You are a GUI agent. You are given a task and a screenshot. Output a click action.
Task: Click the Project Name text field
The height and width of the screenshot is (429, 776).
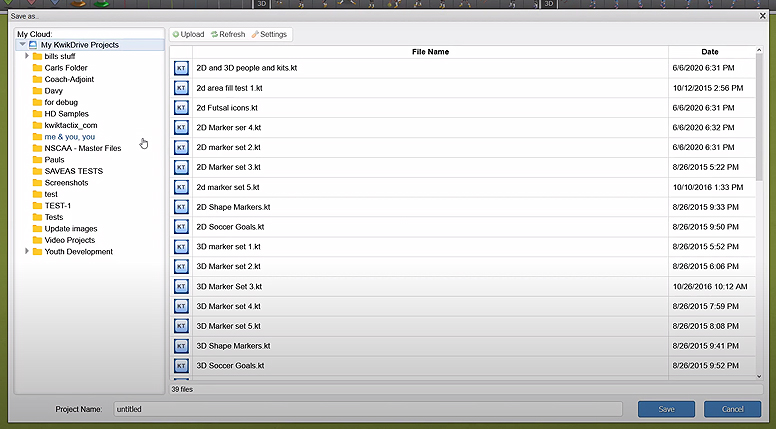366,409
